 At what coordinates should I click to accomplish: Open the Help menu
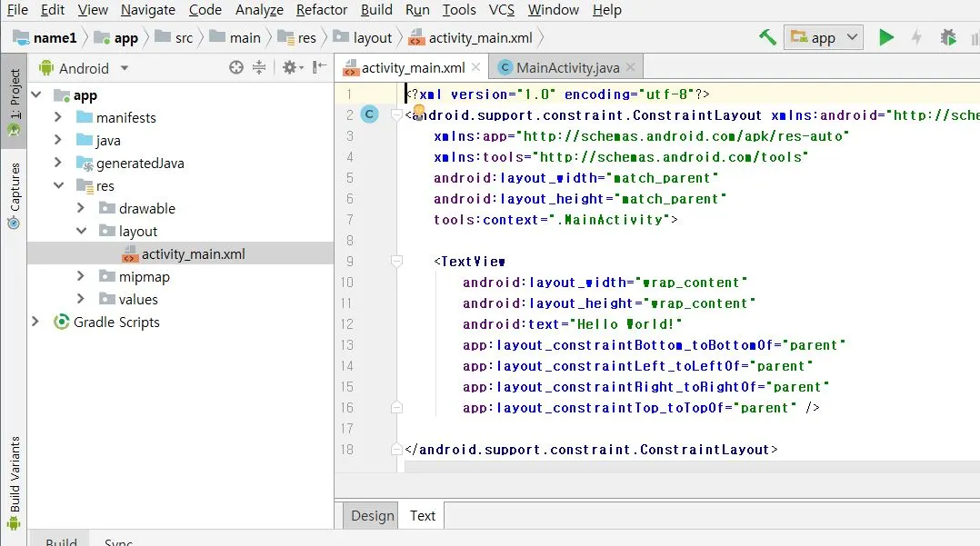607,10
